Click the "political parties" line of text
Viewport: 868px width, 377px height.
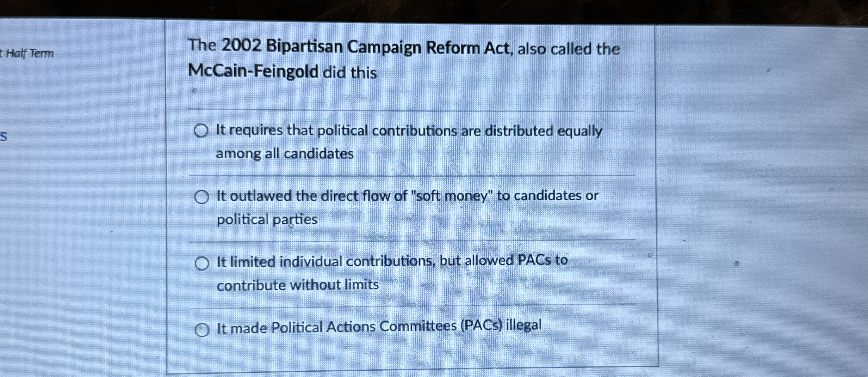point(267,220)
